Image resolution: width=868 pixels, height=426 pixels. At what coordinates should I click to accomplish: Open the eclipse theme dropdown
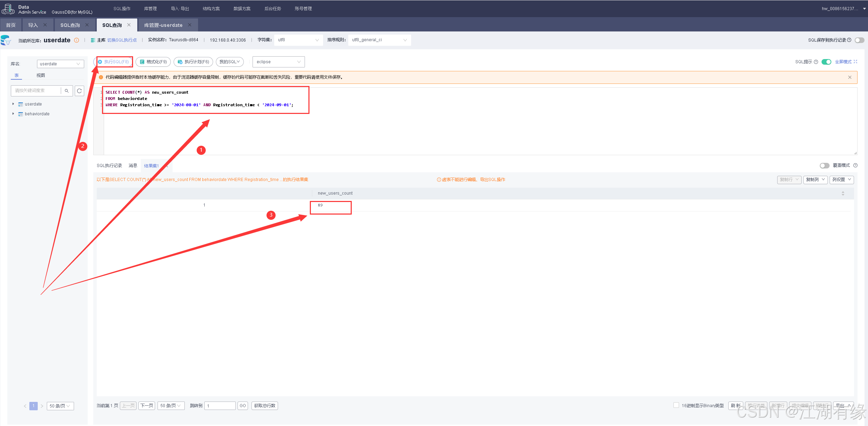pyautogui.click(x=278, y=62)
